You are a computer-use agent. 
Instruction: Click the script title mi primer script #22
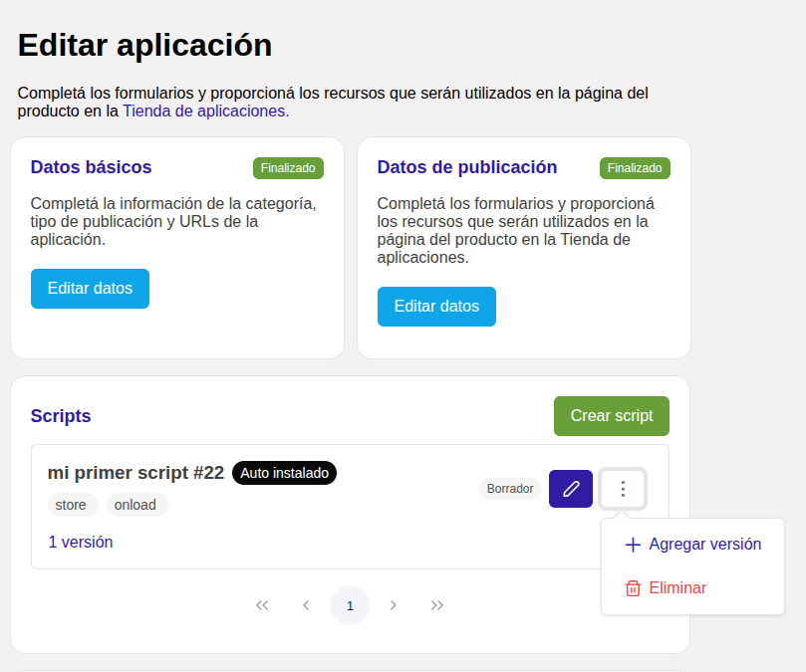135,473
